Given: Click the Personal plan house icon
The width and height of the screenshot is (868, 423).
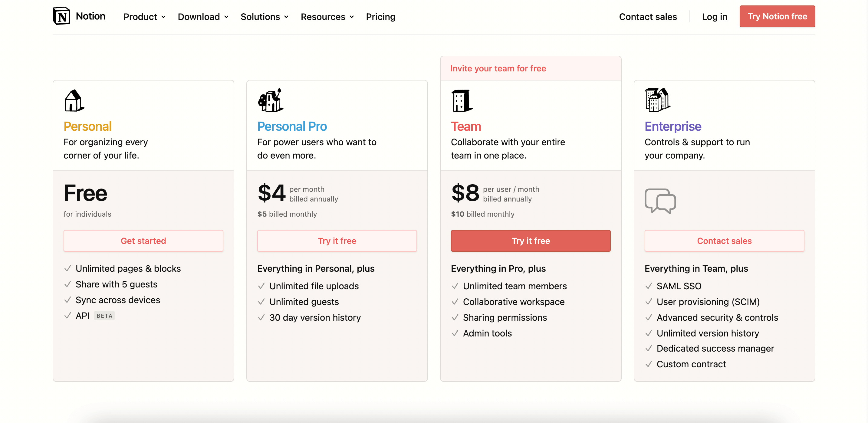Looking at the screenshot, I should click(74, 100).
